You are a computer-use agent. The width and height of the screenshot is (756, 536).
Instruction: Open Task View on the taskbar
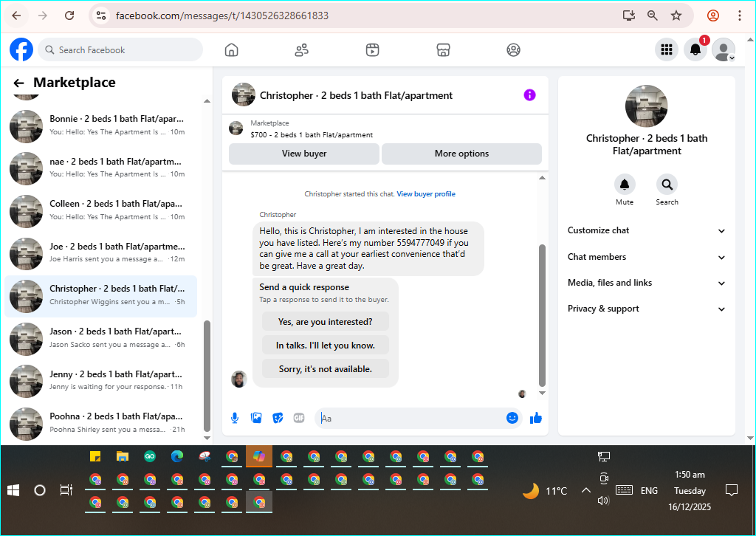(66, 490)
